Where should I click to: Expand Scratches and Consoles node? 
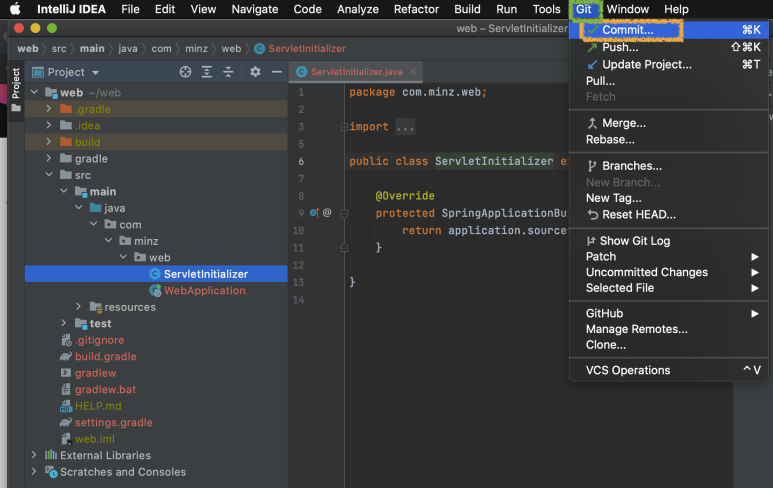click(x=34, y=471)
